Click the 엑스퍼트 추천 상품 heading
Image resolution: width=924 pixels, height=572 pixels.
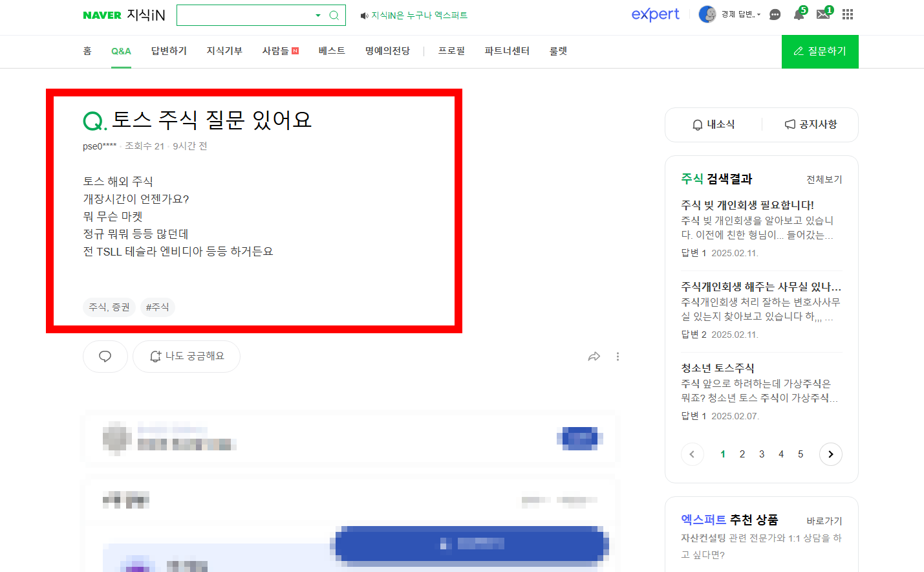click(x=729, y=520)
